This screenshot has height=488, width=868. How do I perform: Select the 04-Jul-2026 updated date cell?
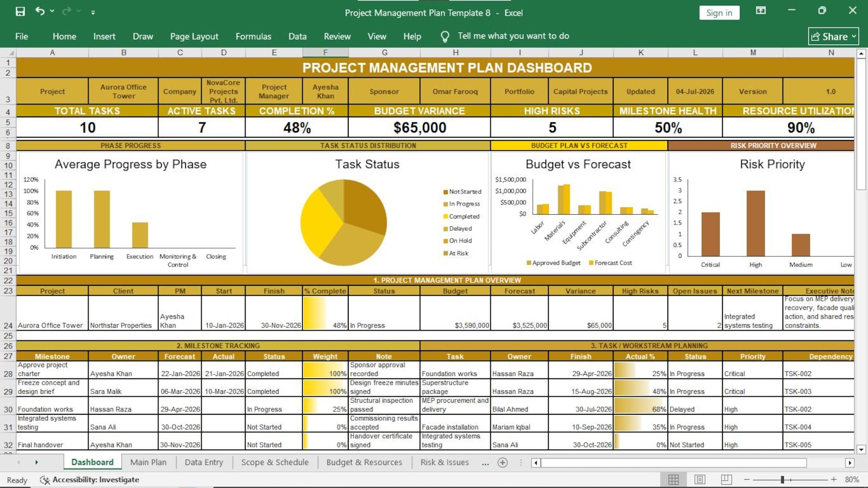click(x=695, y=91)
